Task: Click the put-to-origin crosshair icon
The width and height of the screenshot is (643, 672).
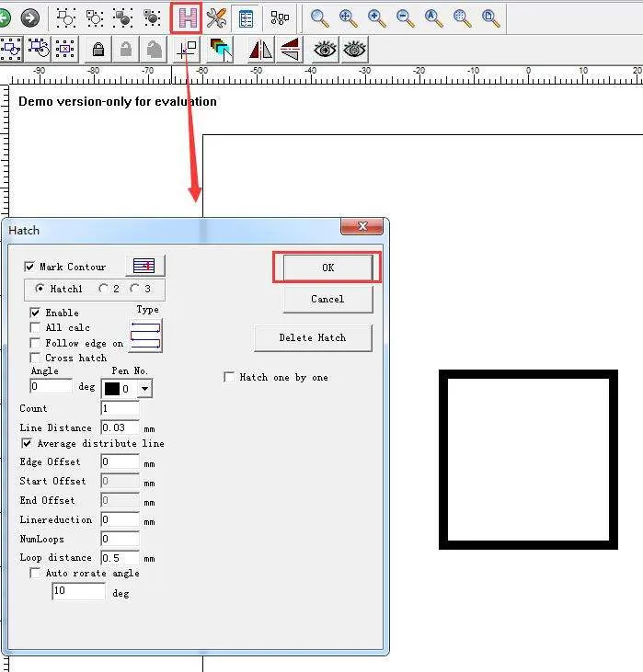Action: pyautogui.click(x=187, y=50)
